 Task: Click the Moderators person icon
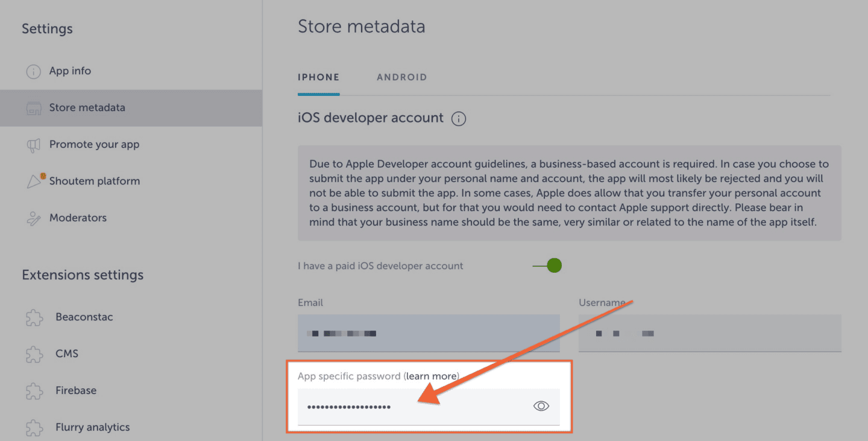[x=33, y=218]
